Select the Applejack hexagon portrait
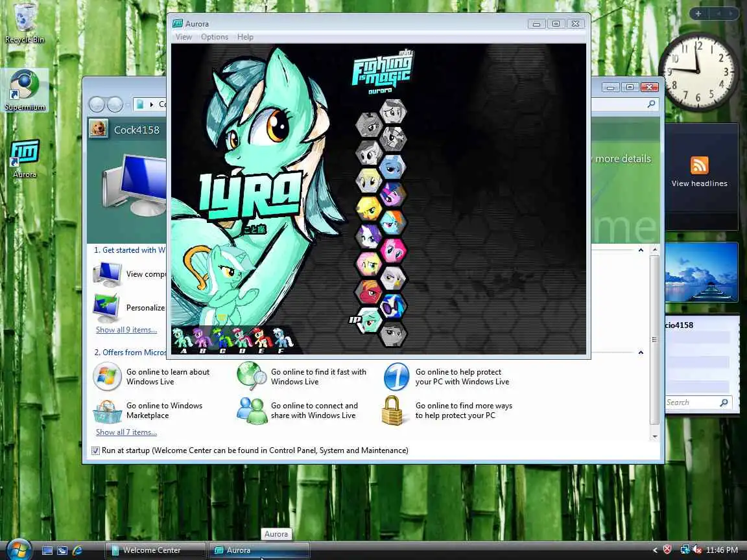Screen dimensions: 747x560 pyautogui.click(x=368, y=208)
